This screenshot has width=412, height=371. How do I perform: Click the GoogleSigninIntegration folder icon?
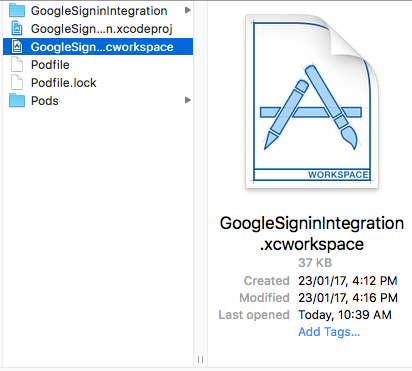click(17, 10)
